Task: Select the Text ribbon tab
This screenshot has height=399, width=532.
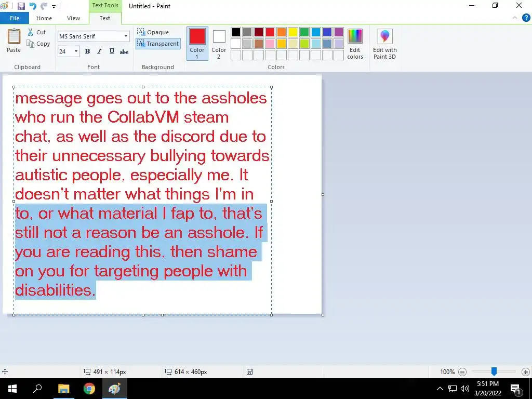Action: (104, 18)
